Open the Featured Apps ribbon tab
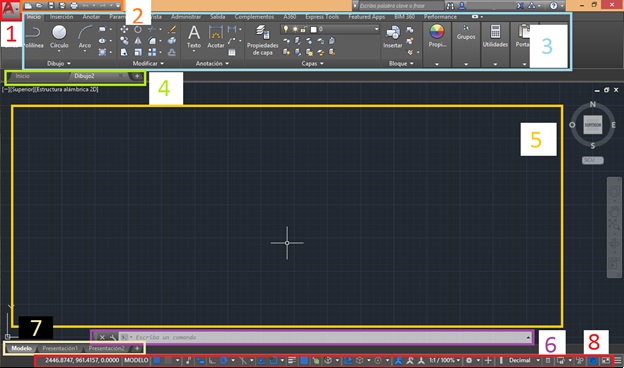 pos(367,17)
